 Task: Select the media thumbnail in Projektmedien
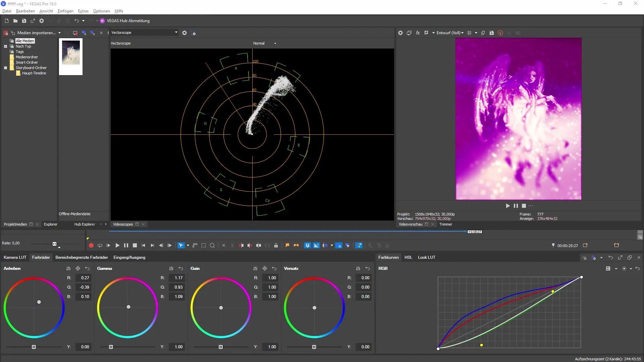pyautogui.click(x=71, y=57)
